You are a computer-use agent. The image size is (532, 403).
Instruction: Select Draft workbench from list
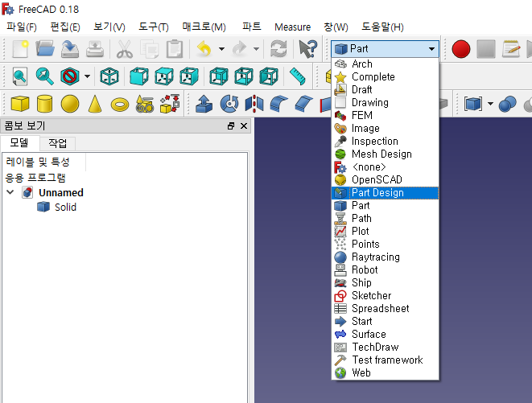pyautogui.click(x=385, y=89)
